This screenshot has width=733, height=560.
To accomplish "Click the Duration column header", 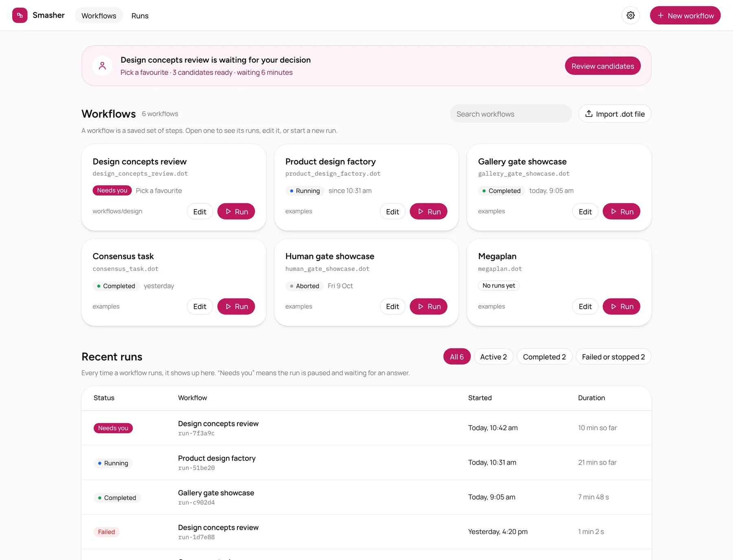I will tap(591, 398).
